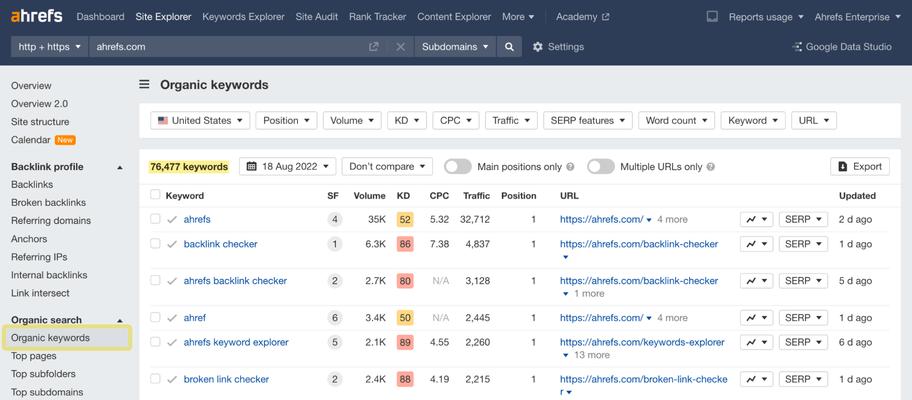
Task: Click the calendar date icon
Action: 252,166
